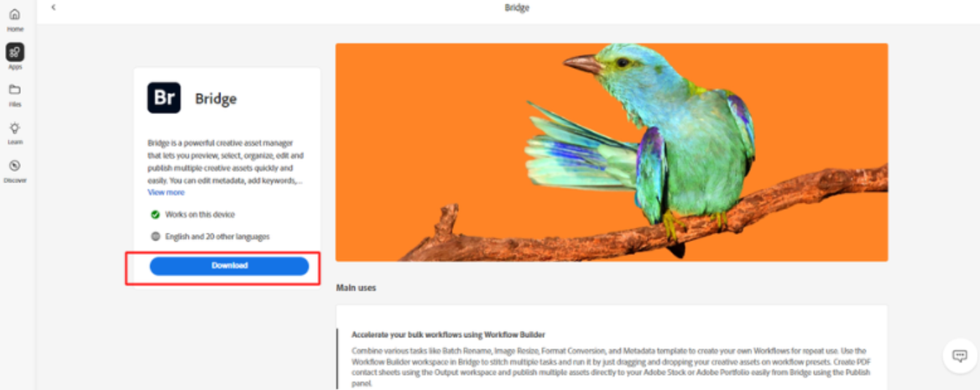
Task: Click the bird banner image
Action: [612, 152]
